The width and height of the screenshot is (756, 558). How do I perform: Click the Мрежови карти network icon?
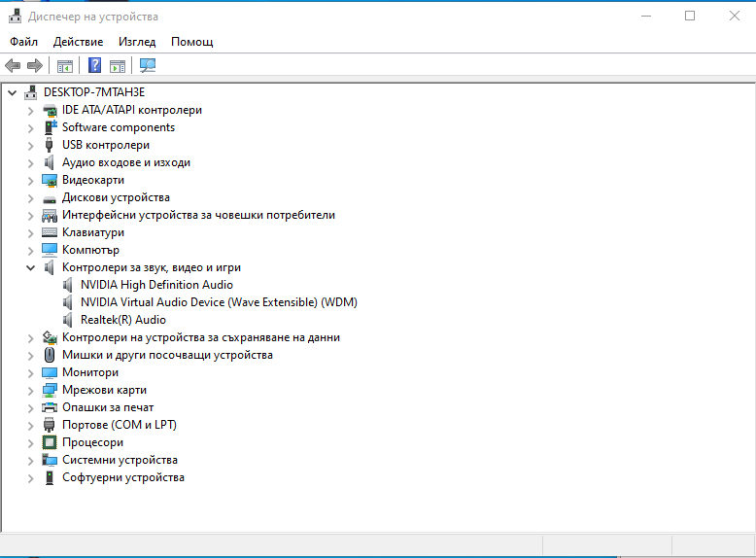click(50, 390)
